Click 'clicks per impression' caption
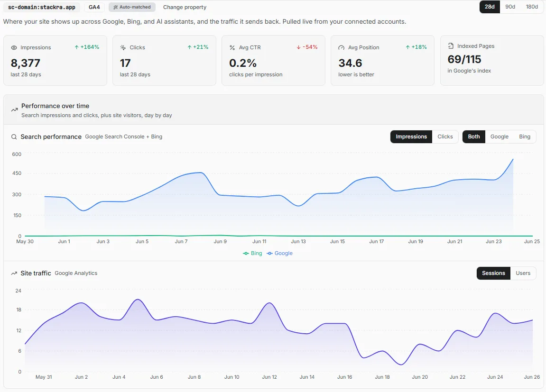This screenshot has width=546, height=392. click(256, 74)
